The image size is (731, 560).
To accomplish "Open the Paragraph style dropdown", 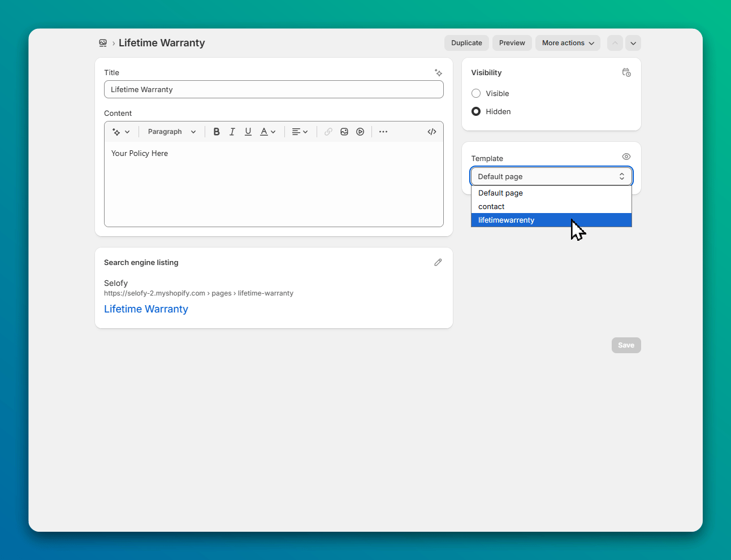I will coord(171,131).
